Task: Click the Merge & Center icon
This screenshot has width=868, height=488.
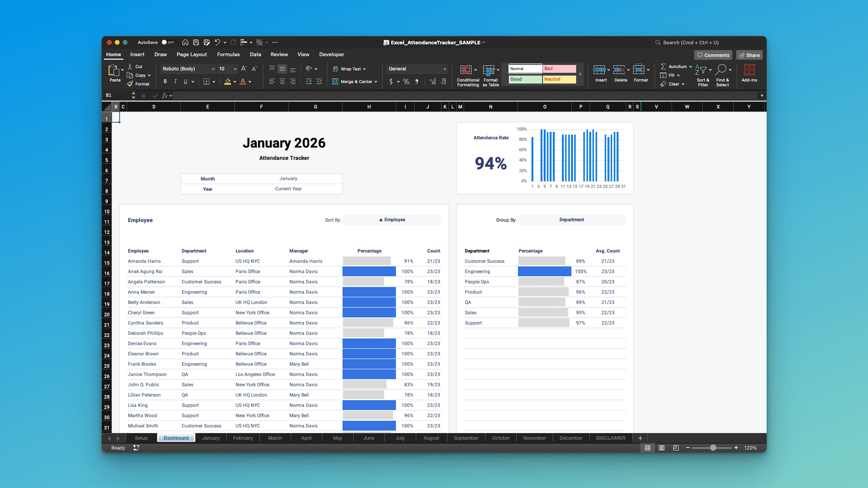Action: click(335, 81)
